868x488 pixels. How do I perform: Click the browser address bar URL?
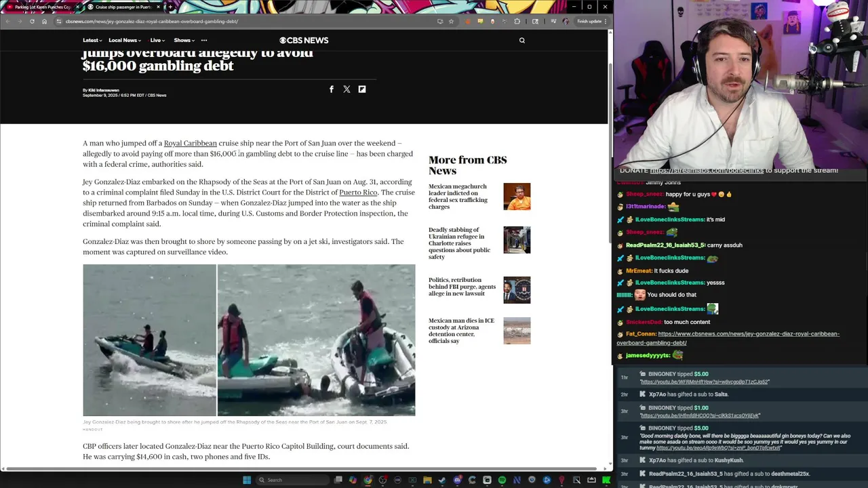(x=152, y=21)
